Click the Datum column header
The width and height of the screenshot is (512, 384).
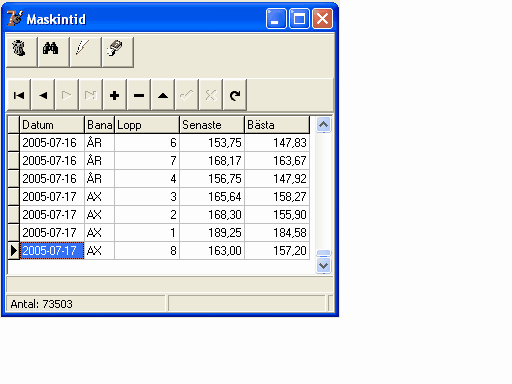(52, 125)
